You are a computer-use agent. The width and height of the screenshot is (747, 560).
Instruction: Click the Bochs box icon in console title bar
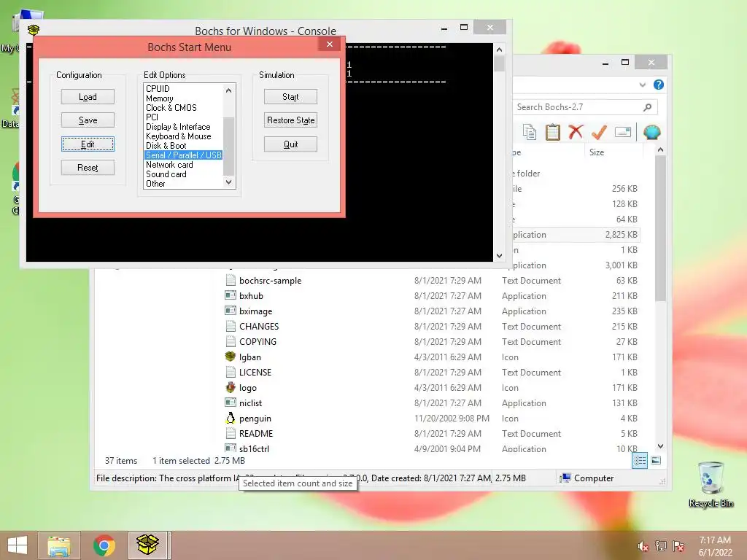(34, 30)
